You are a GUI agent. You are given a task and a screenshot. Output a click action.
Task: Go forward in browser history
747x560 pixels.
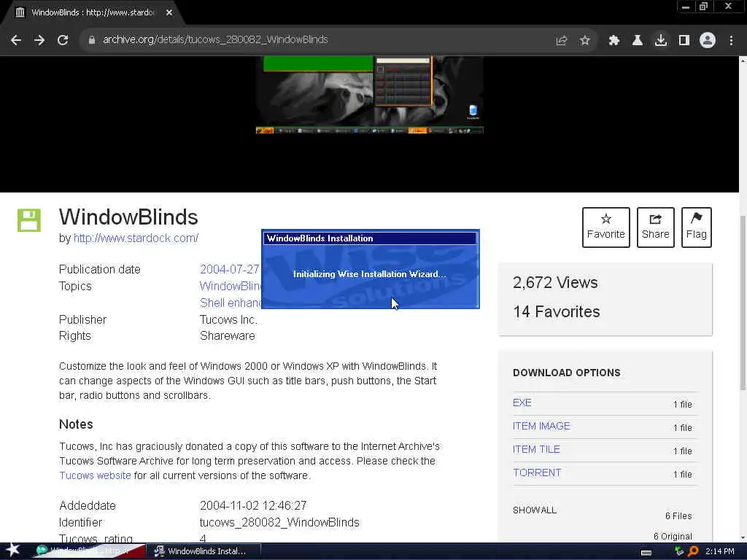(39, 40)
